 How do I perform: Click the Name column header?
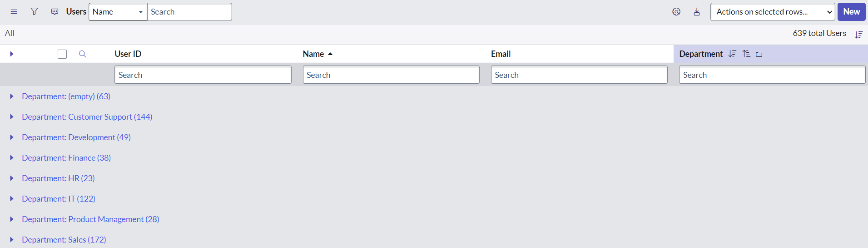click(x=313, y=54)
